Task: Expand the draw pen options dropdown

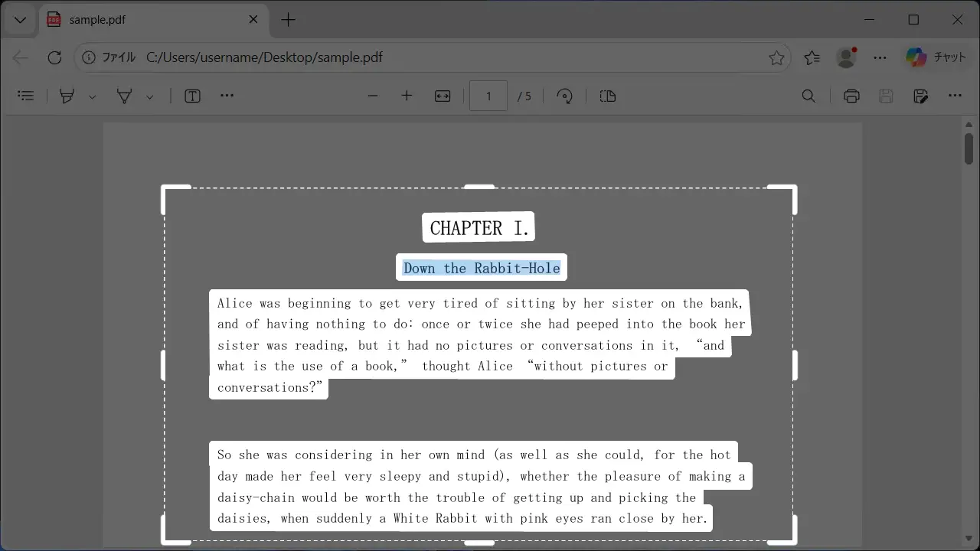Action: point(149,96)
